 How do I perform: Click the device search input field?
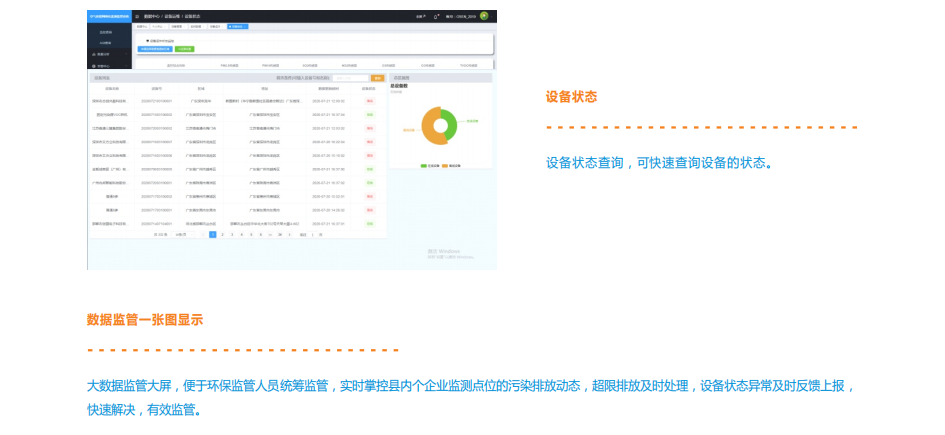pyautogui.click(x=350, y=77)
